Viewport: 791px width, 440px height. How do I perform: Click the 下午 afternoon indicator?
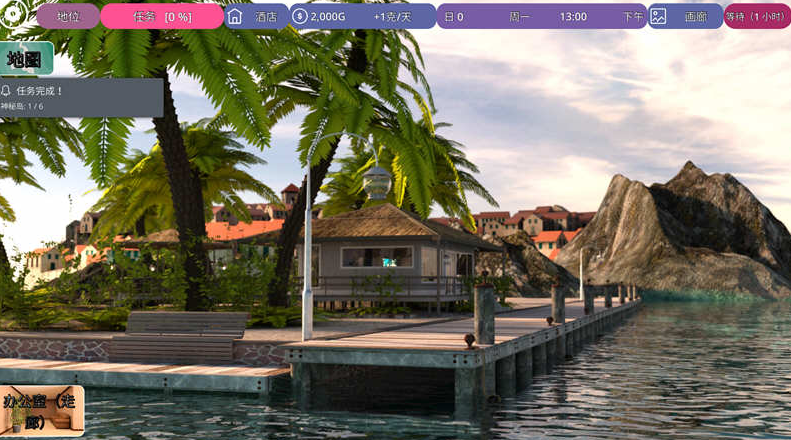(632, 16)
